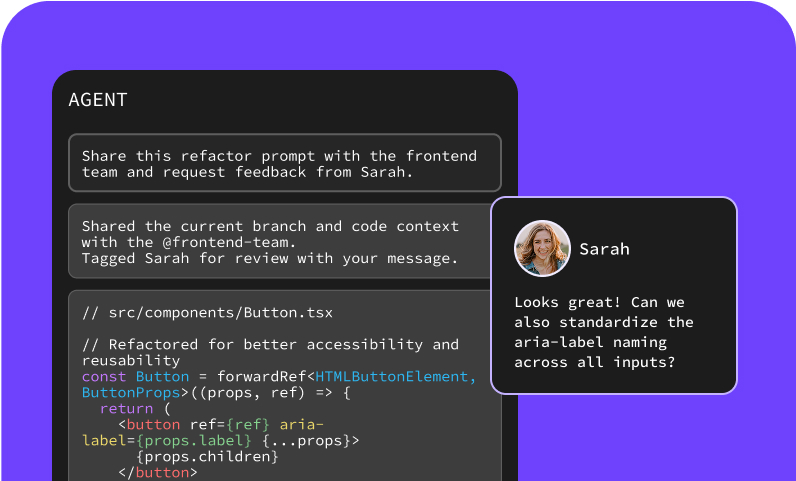Click 'Refactored for better accessibility' comment line
Image resolution: width=796 pixels, height=481 pixels.
(x=270, y=352)
